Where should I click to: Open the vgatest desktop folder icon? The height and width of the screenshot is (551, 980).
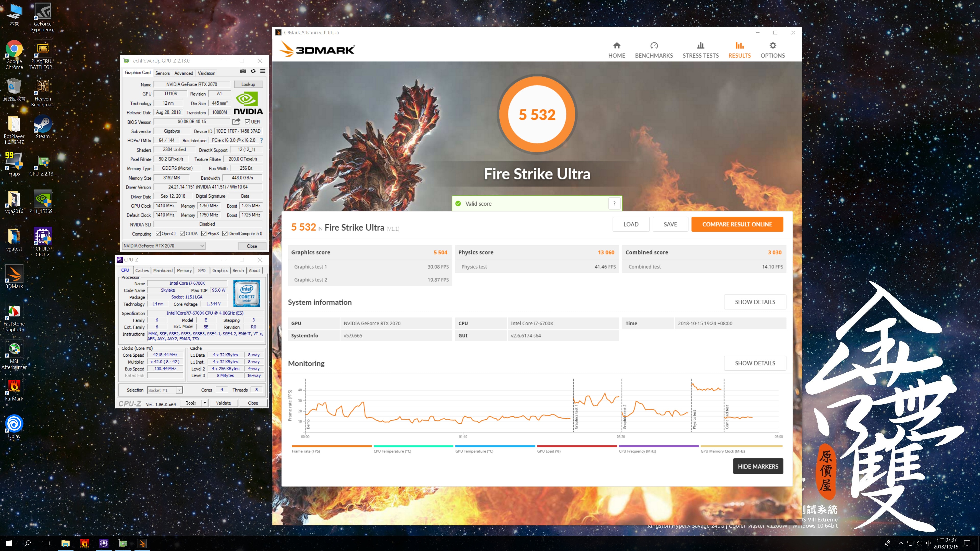coord(14,239)
